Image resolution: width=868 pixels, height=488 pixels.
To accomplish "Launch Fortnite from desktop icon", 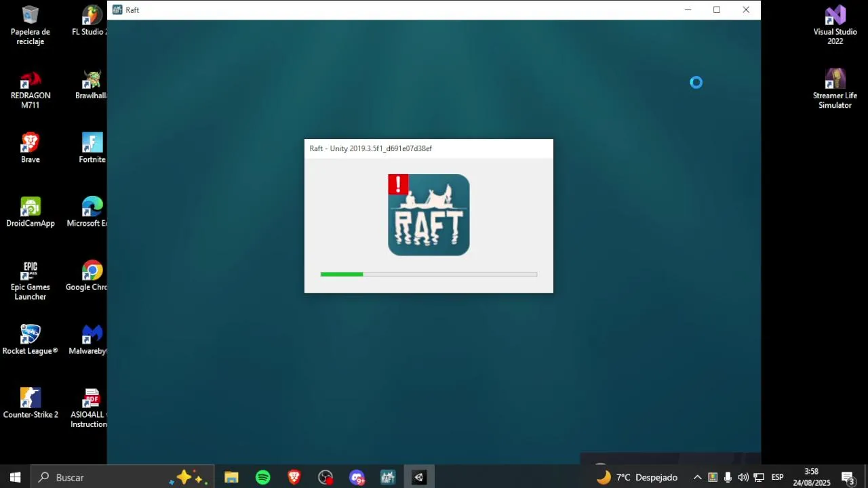I will (x=92, y=148).
